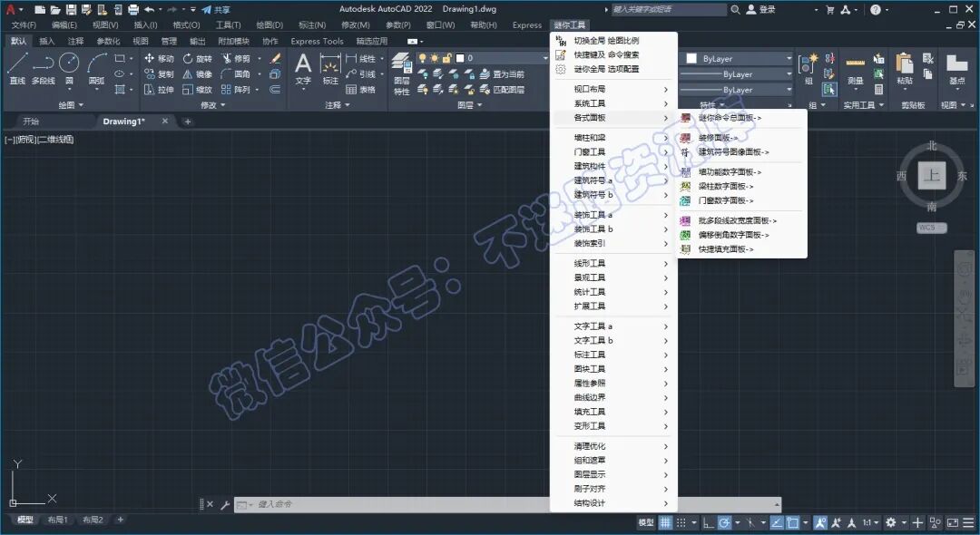Open the 视口布局 submenu

point(612,89)
